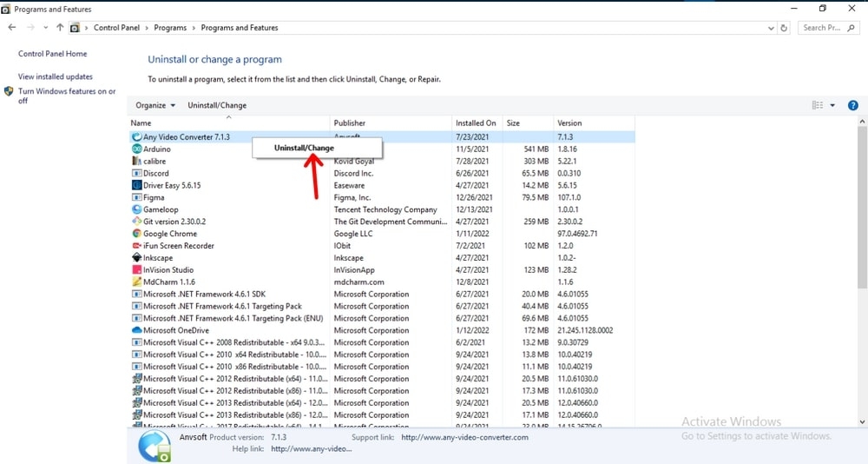The width and height of the screenshot is (868, 464).
Task: Open the blue Help question mark icon
Action: click(853, 105)
